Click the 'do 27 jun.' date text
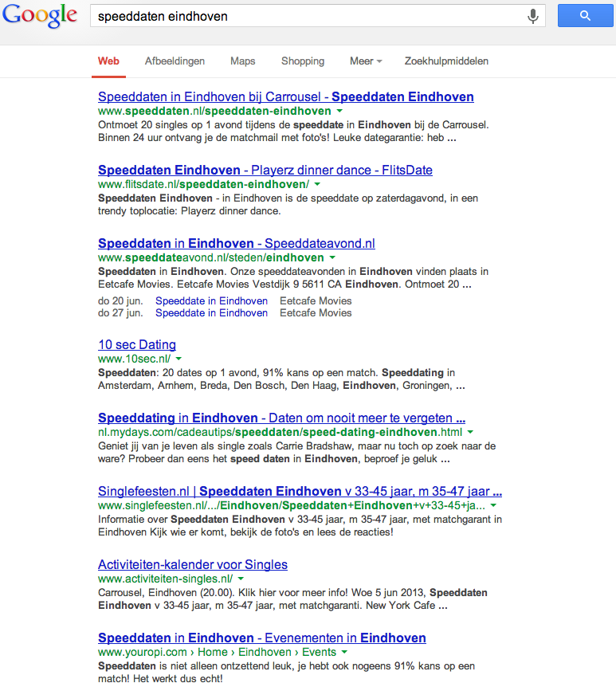 pyautogui.click(x=120, y=312)
